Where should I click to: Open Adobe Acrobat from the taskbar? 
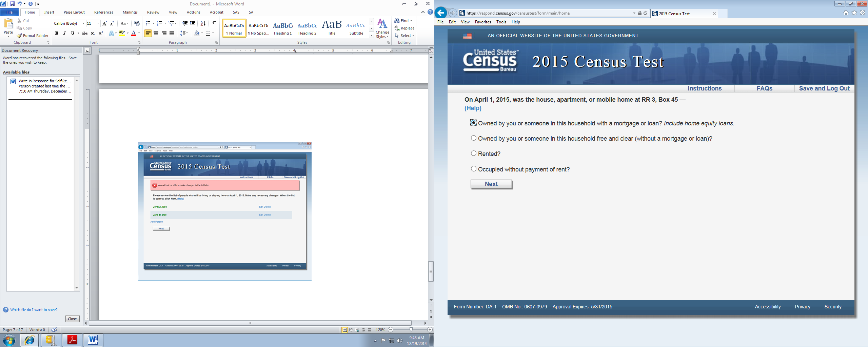tap(72, 340)
